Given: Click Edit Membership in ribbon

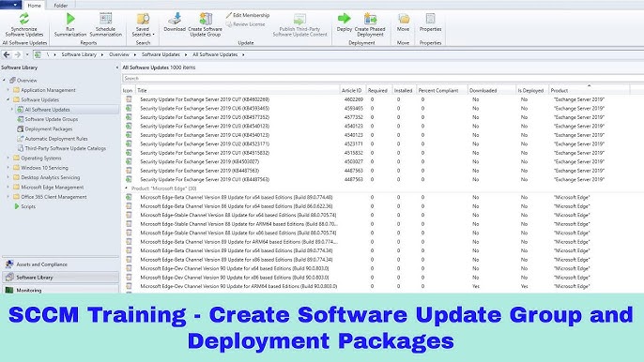Looking at the screenshot, I should 248,15.
